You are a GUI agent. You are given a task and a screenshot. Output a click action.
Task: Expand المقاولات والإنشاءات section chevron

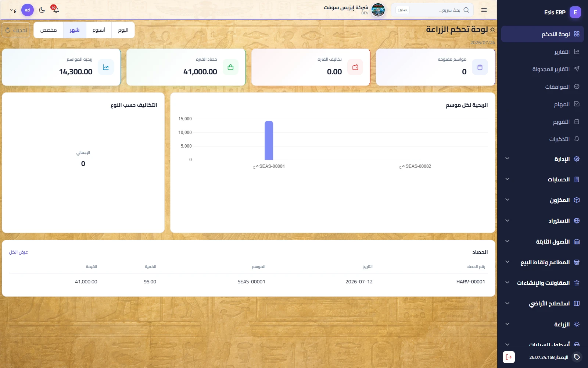(x=507, y=283)
